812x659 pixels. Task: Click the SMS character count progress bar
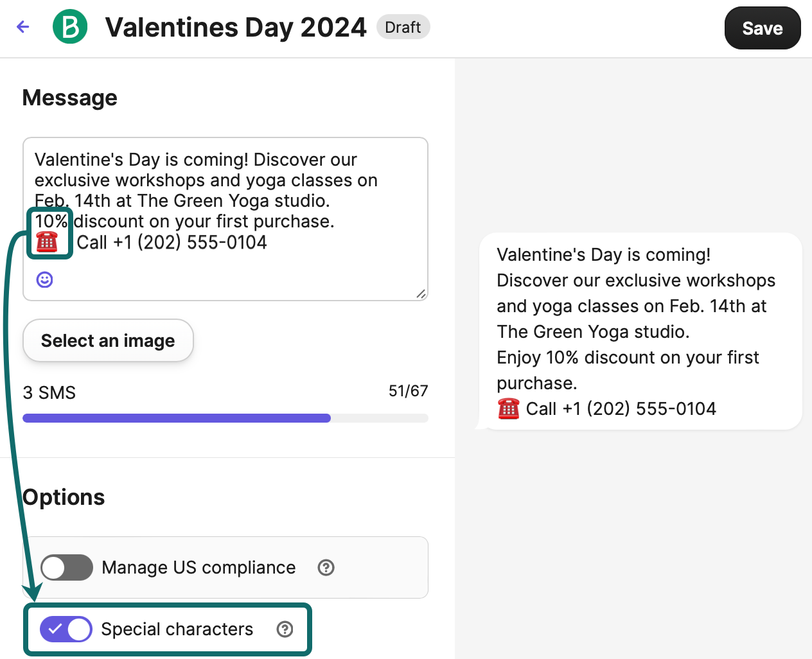(x=225, y=418)
